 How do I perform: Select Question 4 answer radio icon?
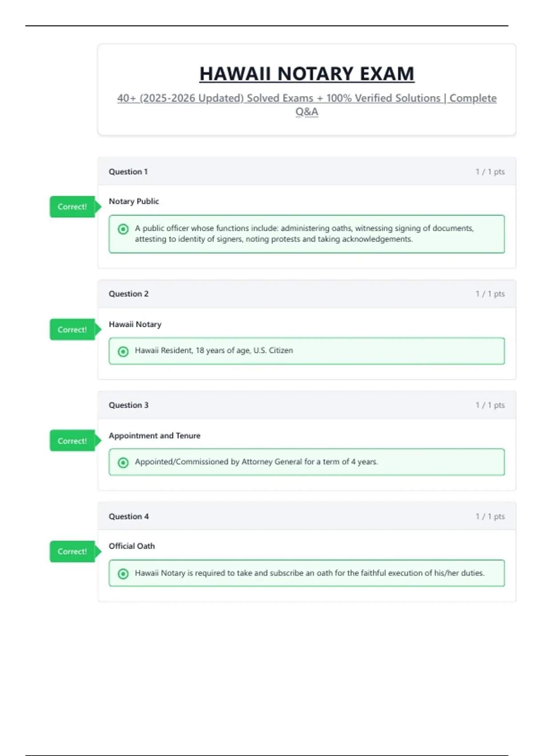point(123,574)
